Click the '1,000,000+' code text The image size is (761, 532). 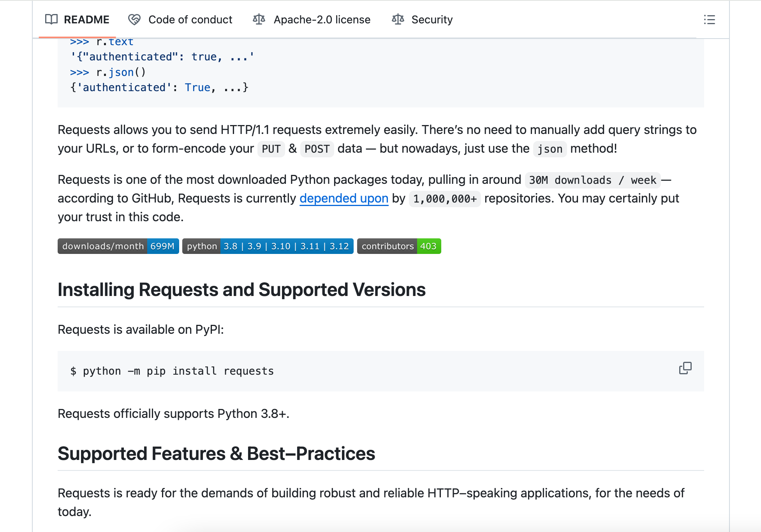tap(445, 199)
